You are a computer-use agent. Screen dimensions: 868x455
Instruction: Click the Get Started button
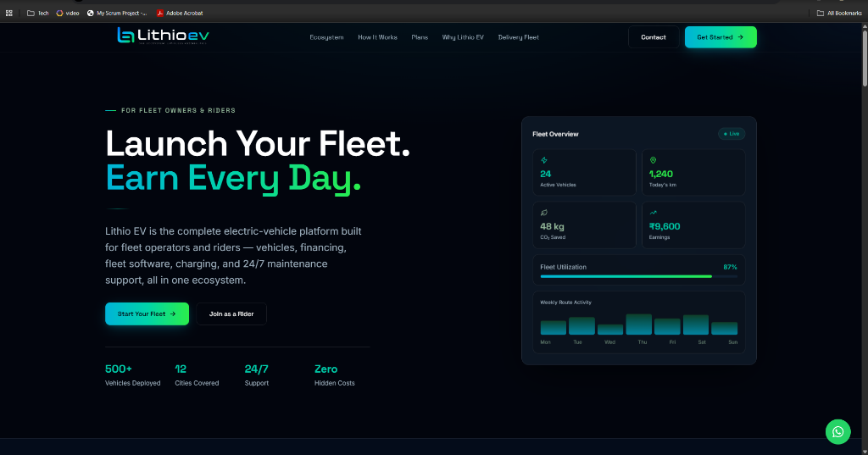point(721,37)
